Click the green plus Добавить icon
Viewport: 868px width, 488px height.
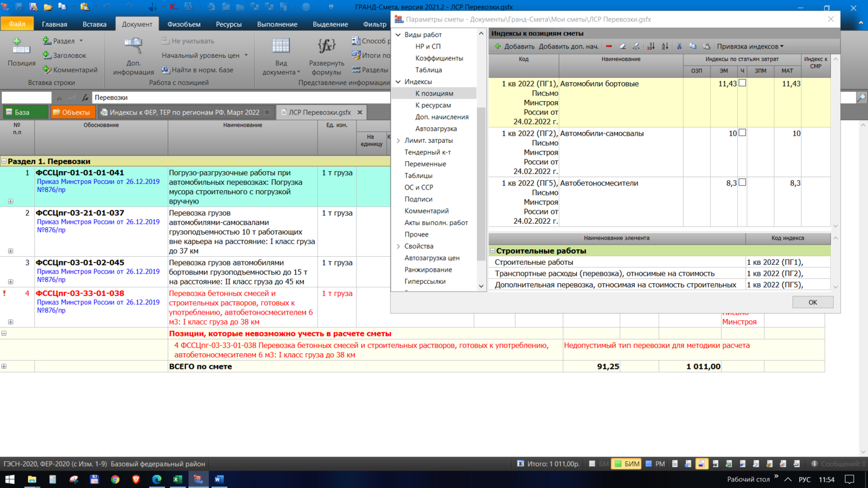498,46
